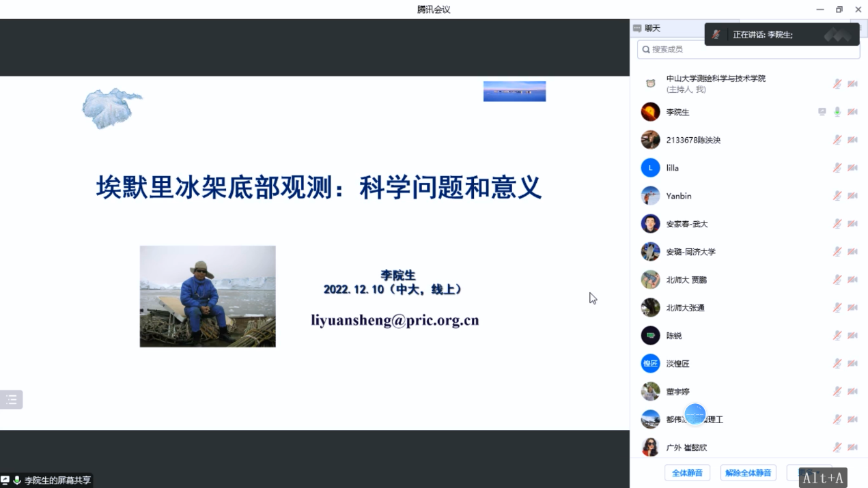The width and height of the screenshot is (868, 488).
Task: Click the 李院生的屏幕共享 label at bottom left
Action: tap(57, 480)
